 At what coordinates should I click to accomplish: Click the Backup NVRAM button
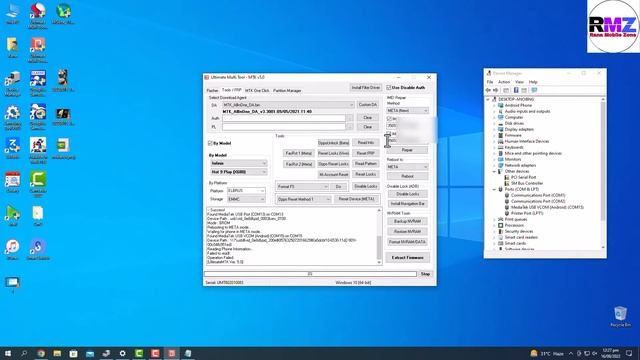[x=407, y=221]
